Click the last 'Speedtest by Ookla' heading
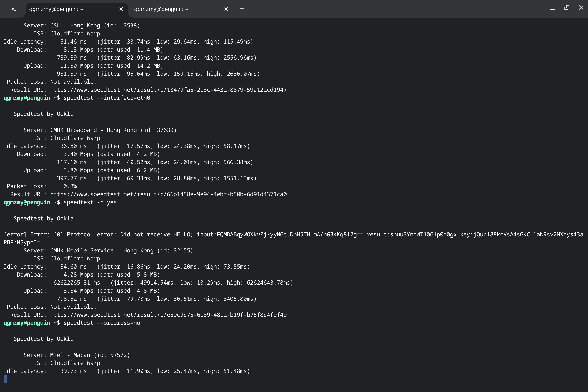Image resolution: width=588 pixels, height=392 pixels. coord(44,339)
